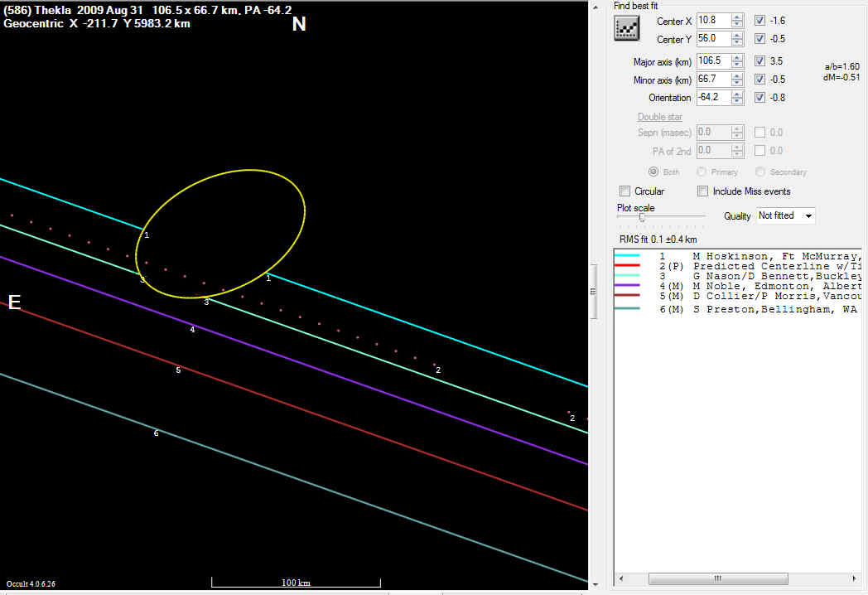Click the PA of 2nd field
This screenshot has width=868, height=595.
(x=713, y=151)
